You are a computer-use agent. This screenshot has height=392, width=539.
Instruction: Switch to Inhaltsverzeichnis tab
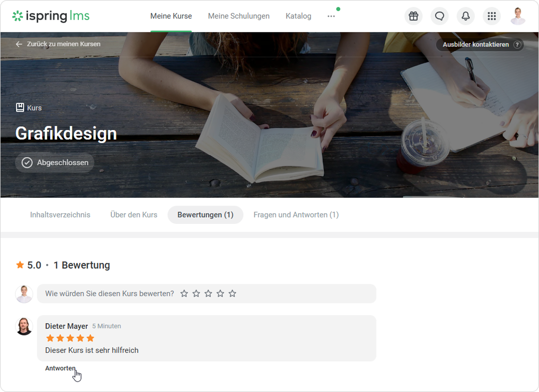60,215
